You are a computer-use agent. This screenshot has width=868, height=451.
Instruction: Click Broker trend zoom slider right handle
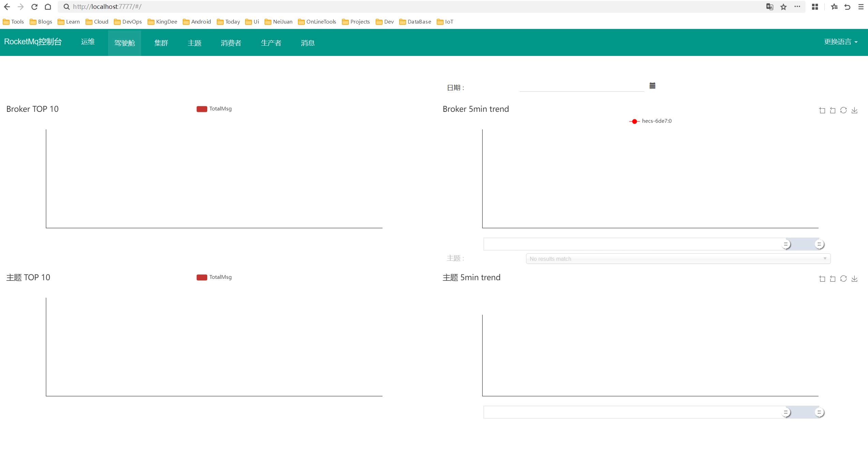pyautogui.click(x=819, y=244)
